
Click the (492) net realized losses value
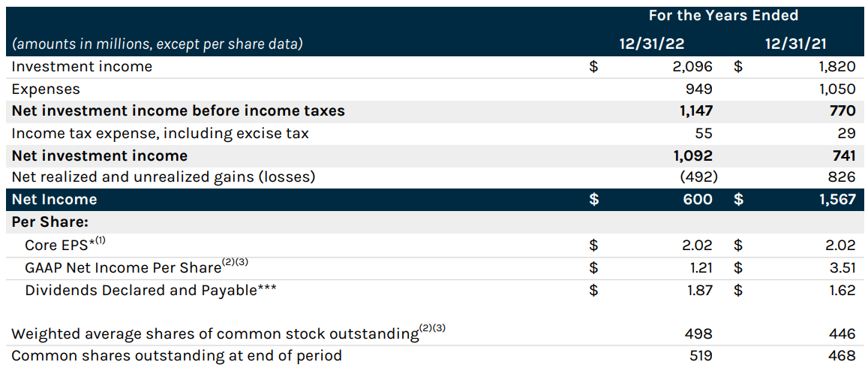[x=699, y=178]
